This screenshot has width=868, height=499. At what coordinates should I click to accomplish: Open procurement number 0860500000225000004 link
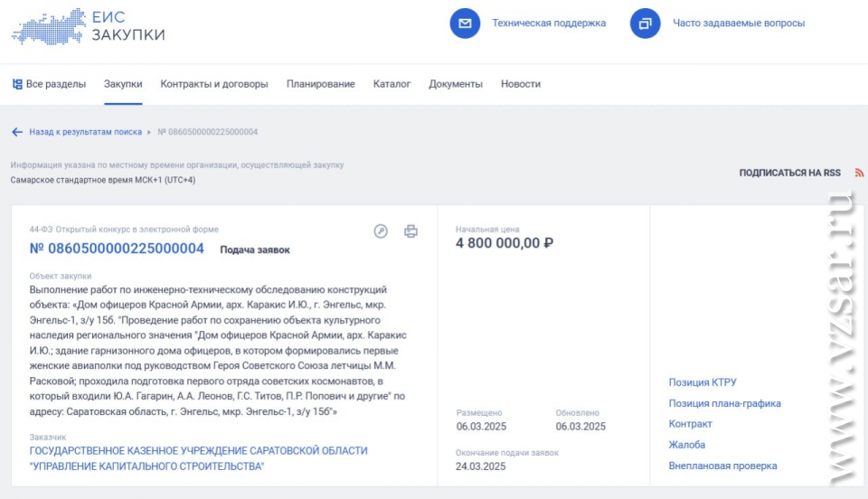point(117,249)
